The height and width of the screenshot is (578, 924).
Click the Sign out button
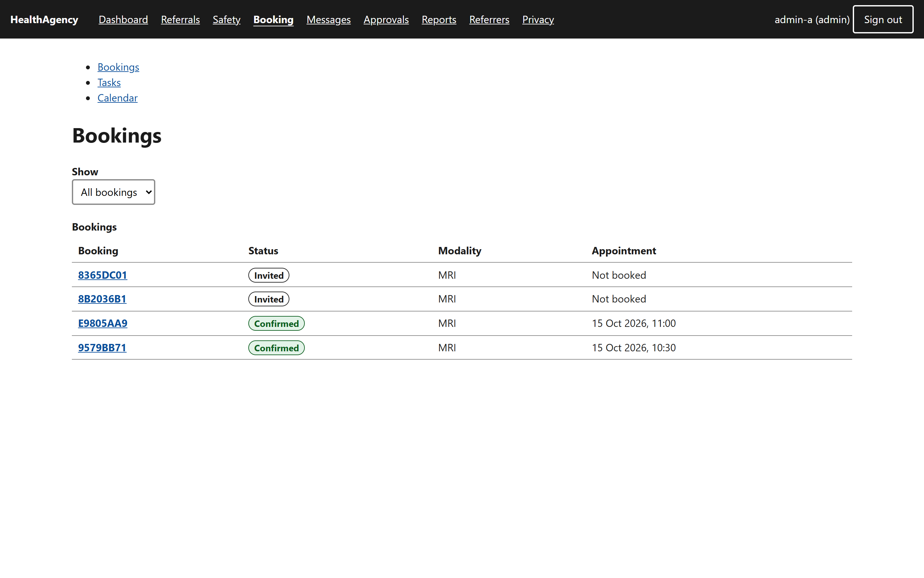click(883, 20)
